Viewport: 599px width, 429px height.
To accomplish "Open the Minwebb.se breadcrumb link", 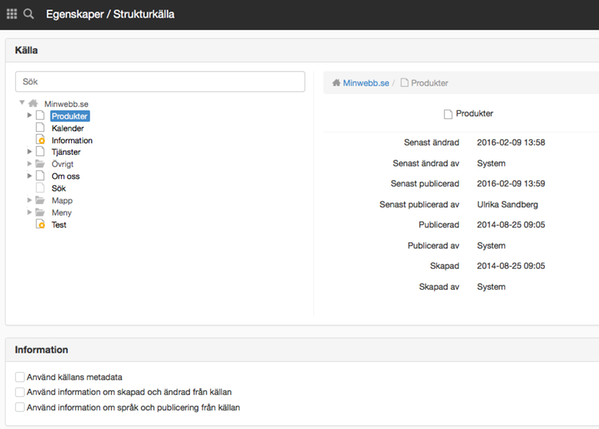I will (366, 83).
